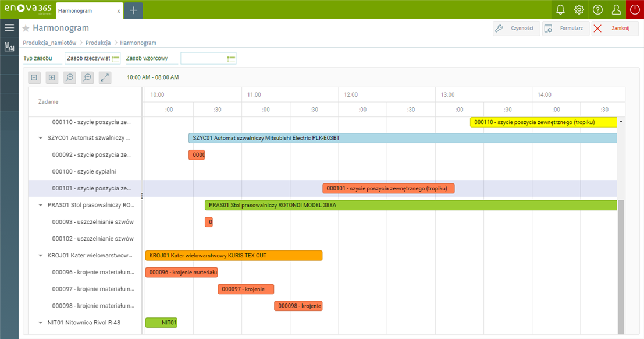
Task: Open the user profile icon
Action: point(616,9)
